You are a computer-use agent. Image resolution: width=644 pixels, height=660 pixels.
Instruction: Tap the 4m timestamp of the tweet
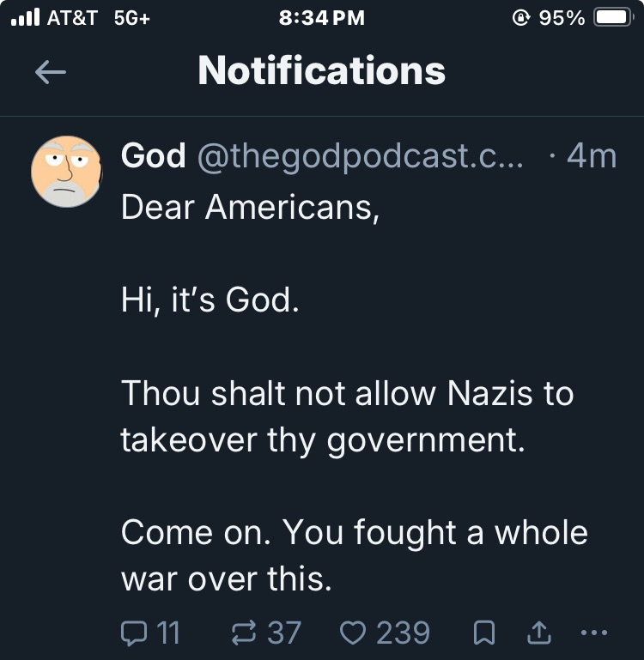pyautogui.click(x=591, y=155)
